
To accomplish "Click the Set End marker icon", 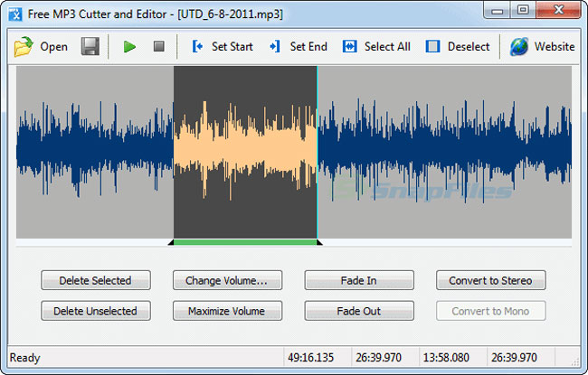I will (x=275, y=46).
